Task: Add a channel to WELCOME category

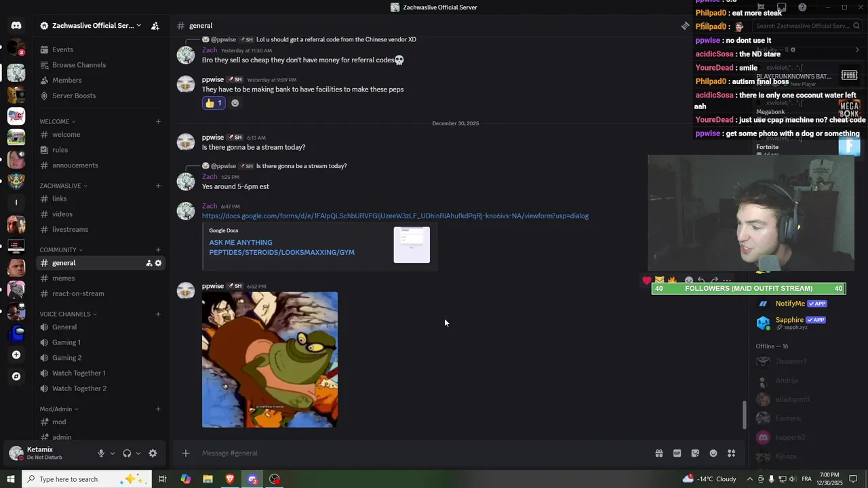Action: point(158,122)
